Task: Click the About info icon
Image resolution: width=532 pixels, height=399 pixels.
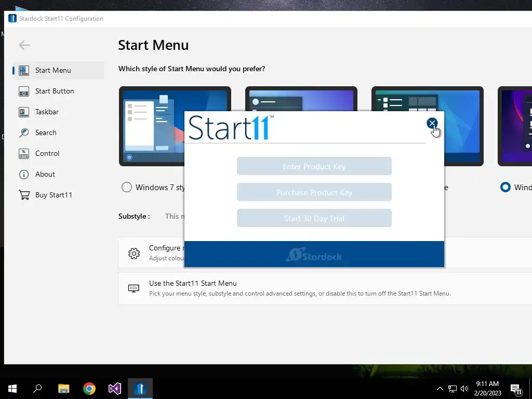Action: point(24,175)
